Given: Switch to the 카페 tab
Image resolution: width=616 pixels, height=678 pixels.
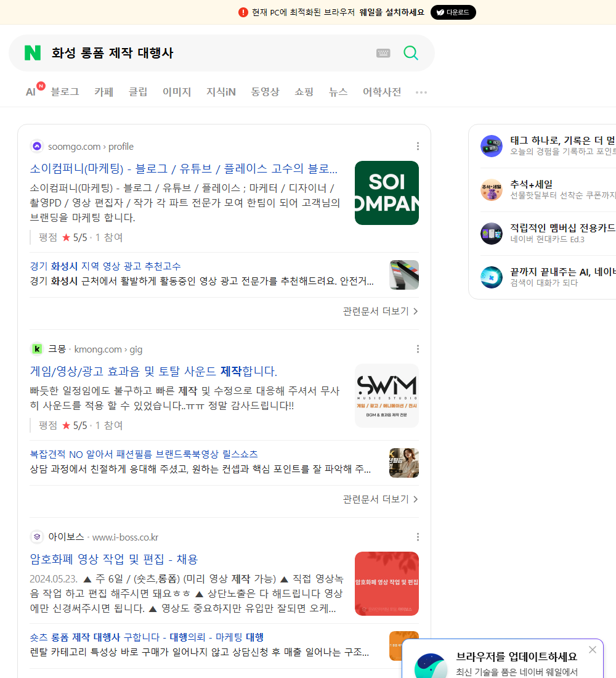Looking at the screenshot, I should [103, 92].
